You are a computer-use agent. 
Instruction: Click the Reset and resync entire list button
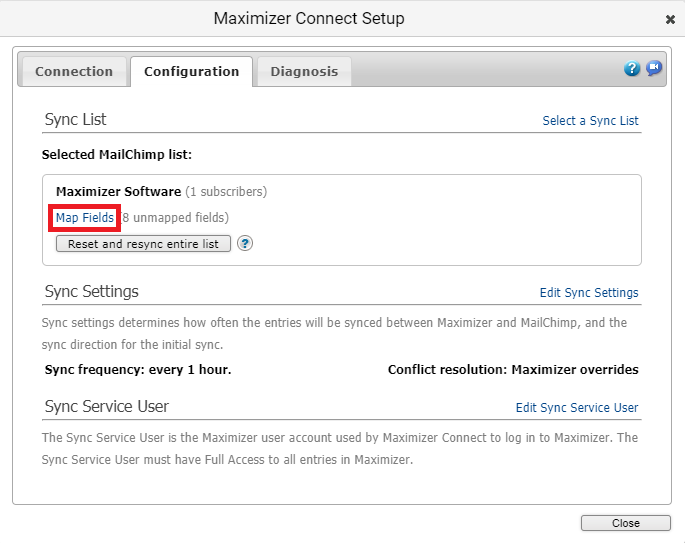coord(143,244)
